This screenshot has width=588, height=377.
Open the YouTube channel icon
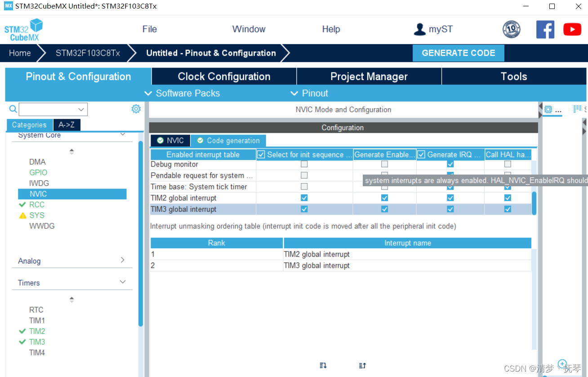click(572, 29)
